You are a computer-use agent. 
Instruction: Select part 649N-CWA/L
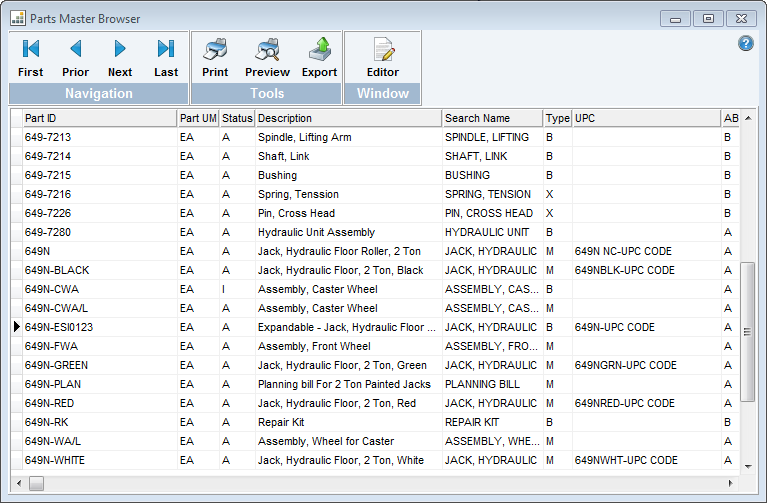(x=56, y=308)
